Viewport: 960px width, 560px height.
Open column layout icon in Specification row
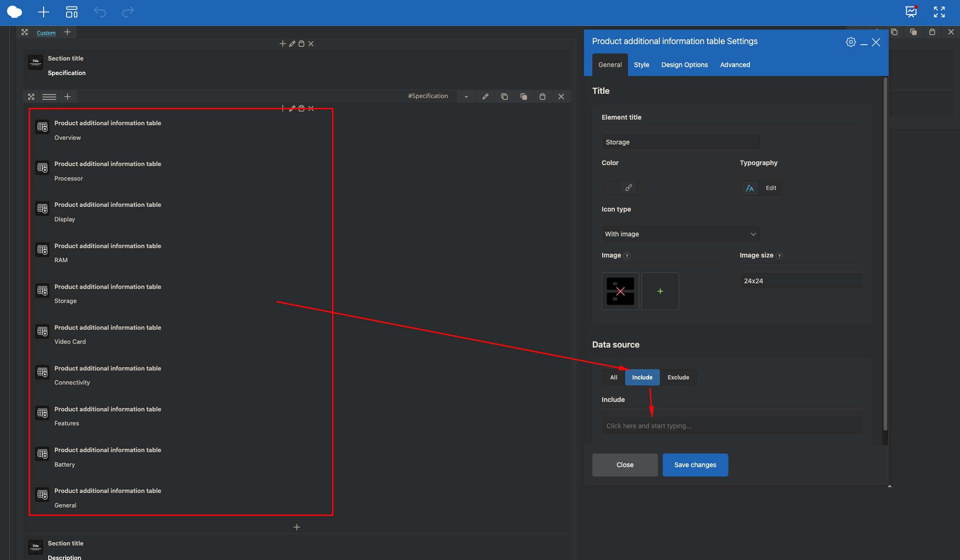(x=49, y=97)
